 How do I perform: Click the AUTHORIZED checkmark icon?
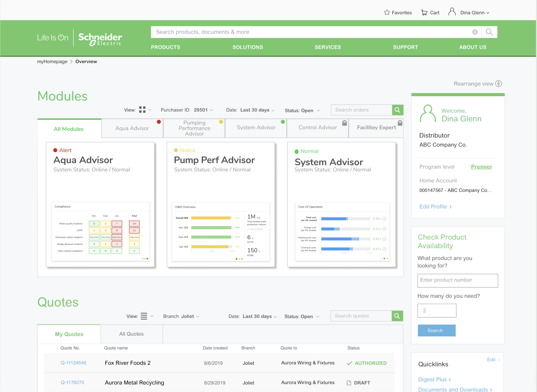pos(349,363)
